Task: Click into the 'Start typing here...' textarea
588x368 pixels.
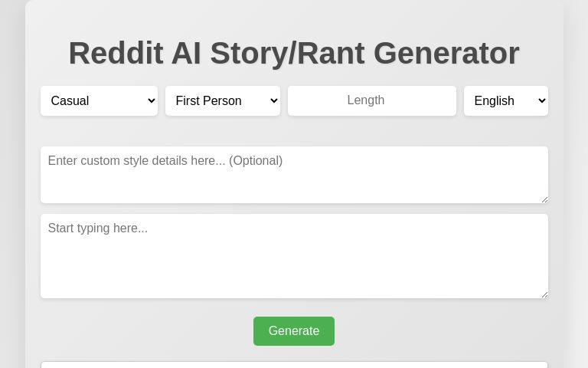Action: tap(294, 256)
